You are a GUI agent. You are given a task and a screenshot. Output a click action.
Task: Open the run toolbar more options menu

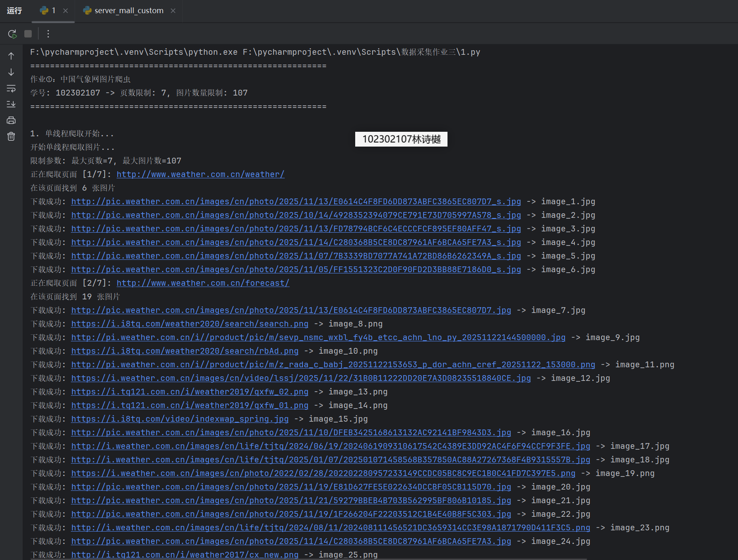(x=48, y=34)
